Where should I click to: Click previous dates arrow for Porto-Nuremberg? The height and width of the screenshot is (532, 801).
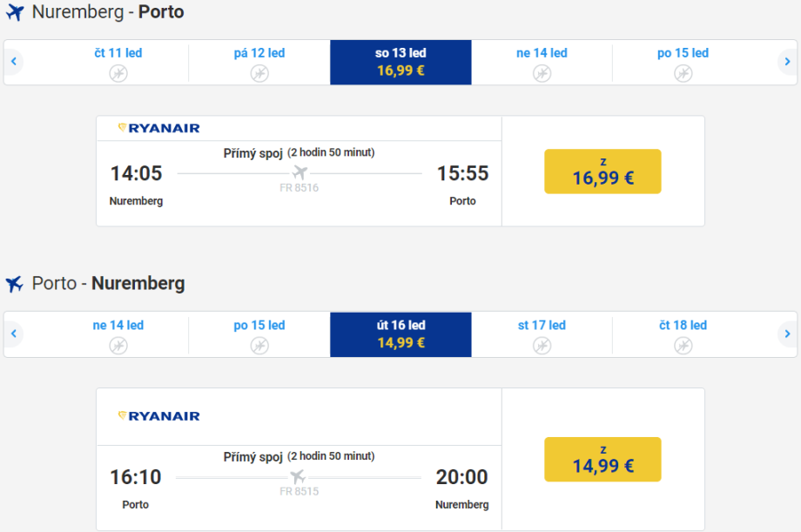coord(14,334)
